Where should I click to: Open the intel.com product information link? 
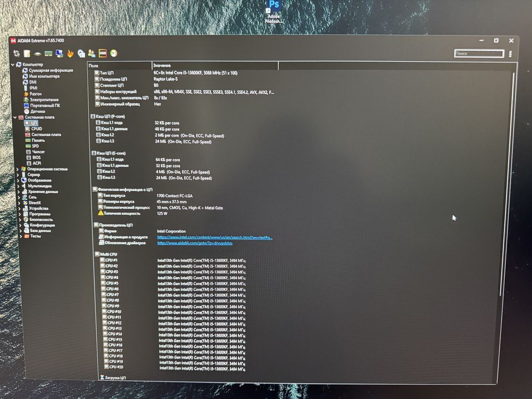pyautogui.click(x=215, y=237)
